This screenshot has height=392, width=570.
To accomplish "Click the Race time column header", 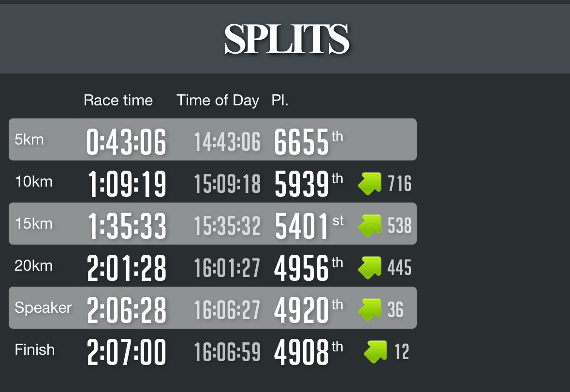I will pyautogui.click(x=118, y=100).
